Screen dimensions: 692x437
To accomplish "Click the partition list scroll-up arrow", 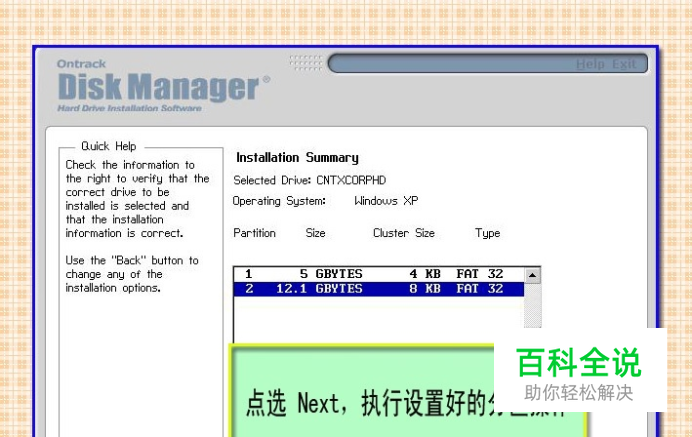I will 532,275.
